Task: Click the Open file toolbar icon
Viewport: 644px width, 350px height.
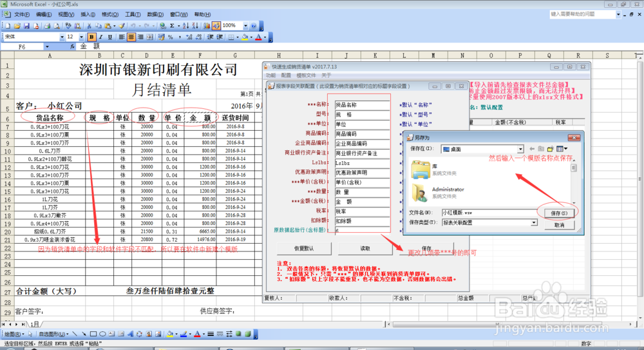Action: tap(17, 26)
